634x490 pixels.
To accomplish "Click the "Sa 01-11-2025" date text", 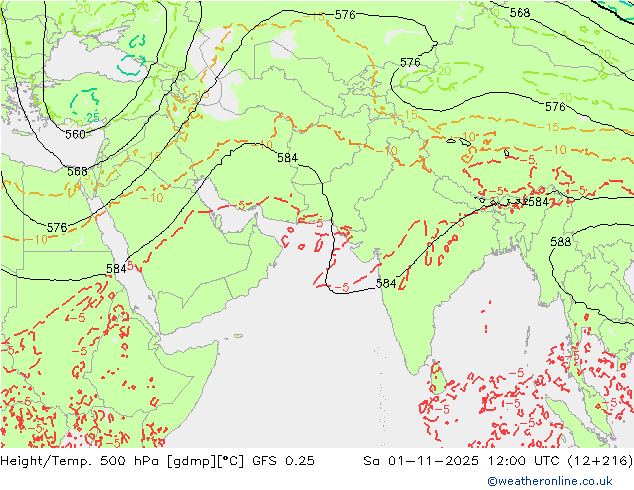I will [421, 461].
